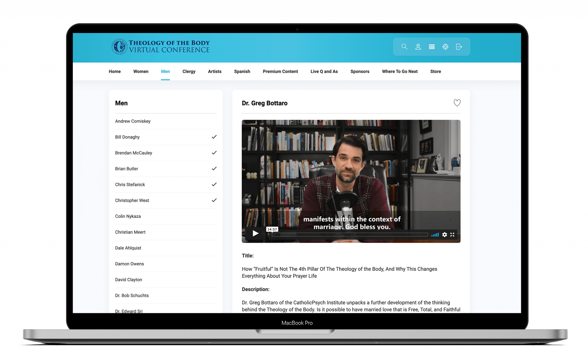The height and width of the screenshot is (364, 588).
Task: Click the search magnifier icon in header
Action: point(404,47)
